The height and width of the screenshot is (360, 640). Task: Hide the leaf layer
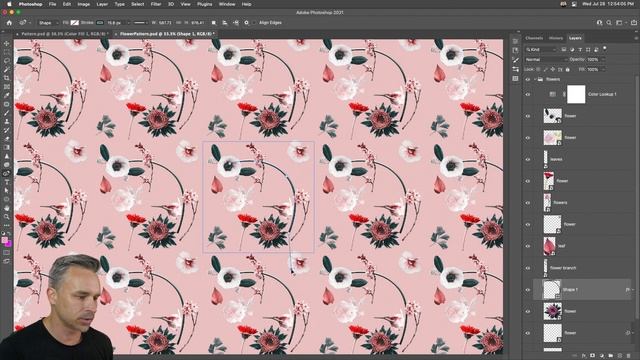tap(528, 246)
